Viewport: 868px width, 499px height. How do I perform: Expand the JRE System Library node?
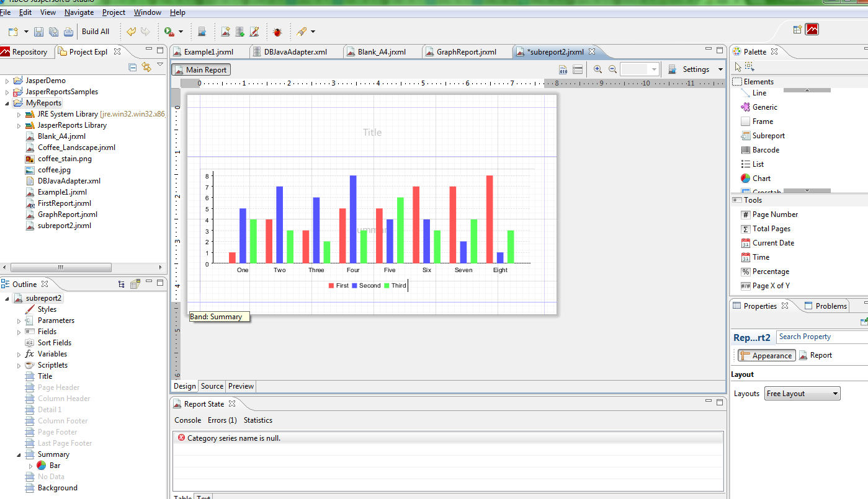click(x=19, y=114)
